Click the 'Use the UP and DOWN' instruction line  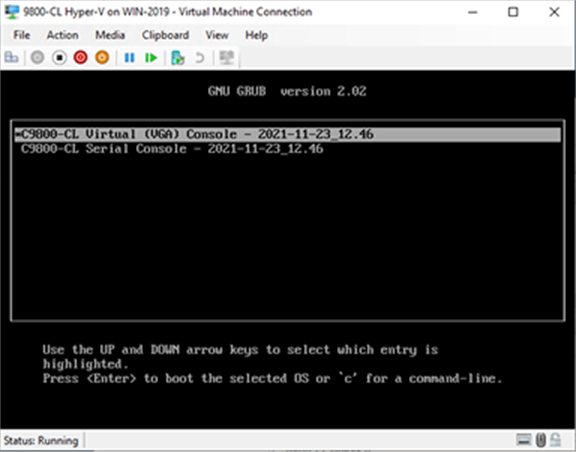click(x=240, y=349)
